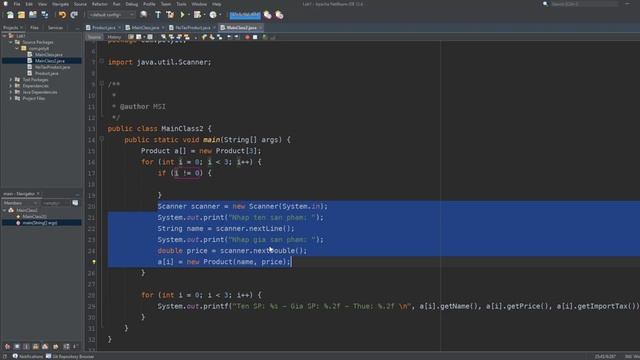
Task: Click the Save All toolbar icon
Action: pos(44,15)
